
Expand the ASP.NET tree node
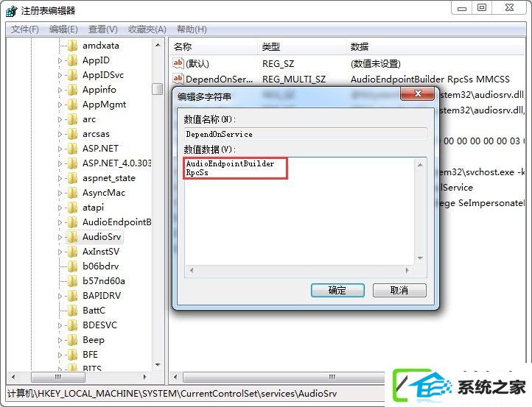pyautogui.click(x=60, y=149)
